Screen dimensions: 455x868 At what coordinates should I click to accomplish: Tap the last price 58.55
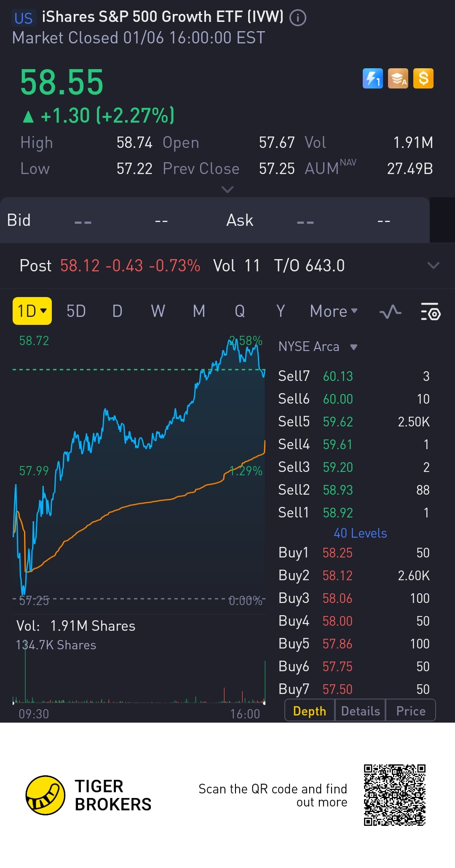62,82
